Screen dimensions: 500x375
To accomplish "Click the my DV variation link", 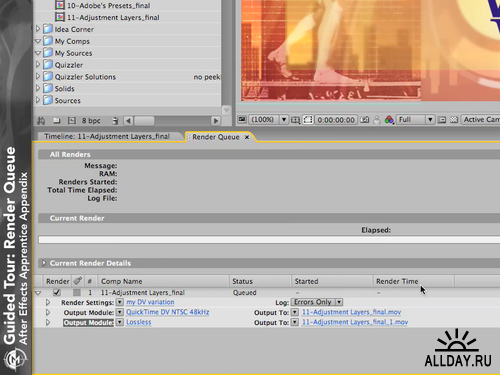I will tap(150, 302).
